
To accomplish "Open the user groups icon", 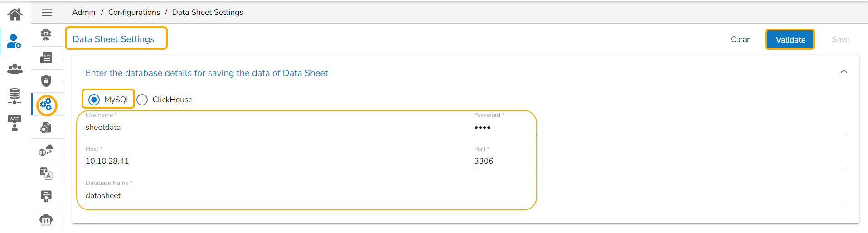I will click(15, 69).
